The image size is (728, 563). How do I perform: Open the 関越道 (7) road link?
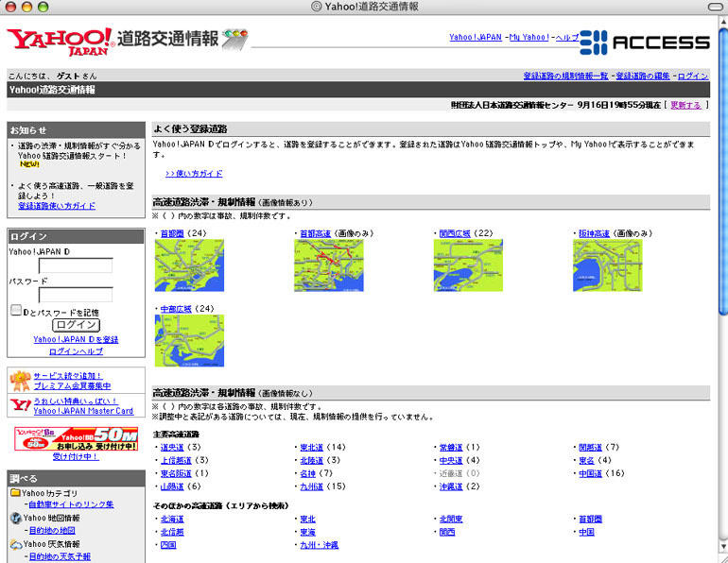pos(590,448)
